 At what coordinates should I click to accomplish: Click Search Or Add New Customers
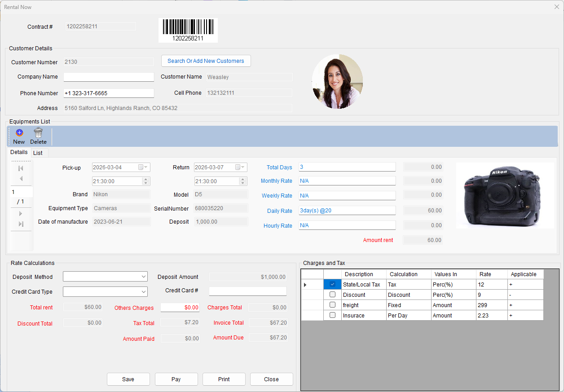click(206, 61)
